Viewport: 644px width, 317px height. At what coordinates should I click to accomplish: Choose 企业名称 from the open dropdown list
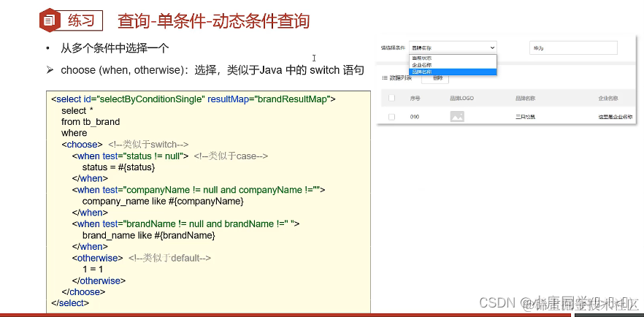453,65
